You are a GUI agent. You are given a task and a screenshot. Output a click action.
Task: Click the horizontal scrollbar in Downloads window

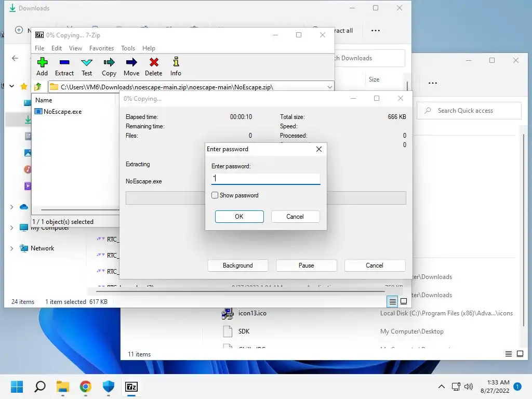(x=240, y=291)
